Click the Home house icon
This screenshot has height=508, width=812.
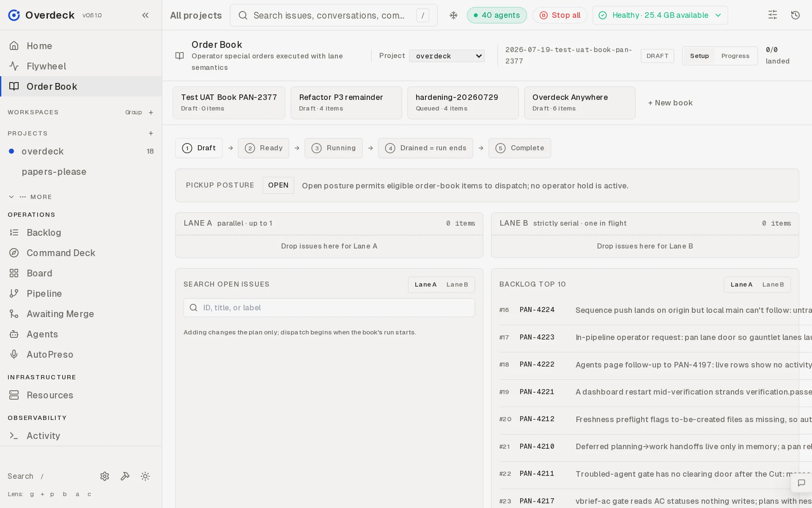tap(14, 46)
